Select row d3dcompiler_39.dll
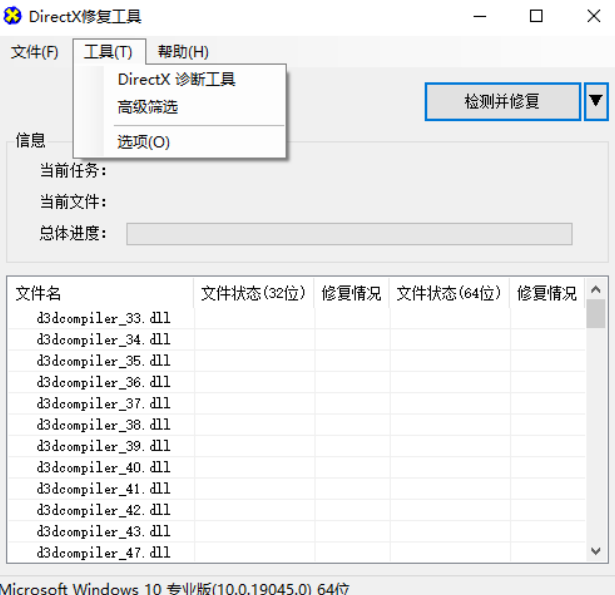615x595 pixels. pyautogui.click(x=297, y=446)
